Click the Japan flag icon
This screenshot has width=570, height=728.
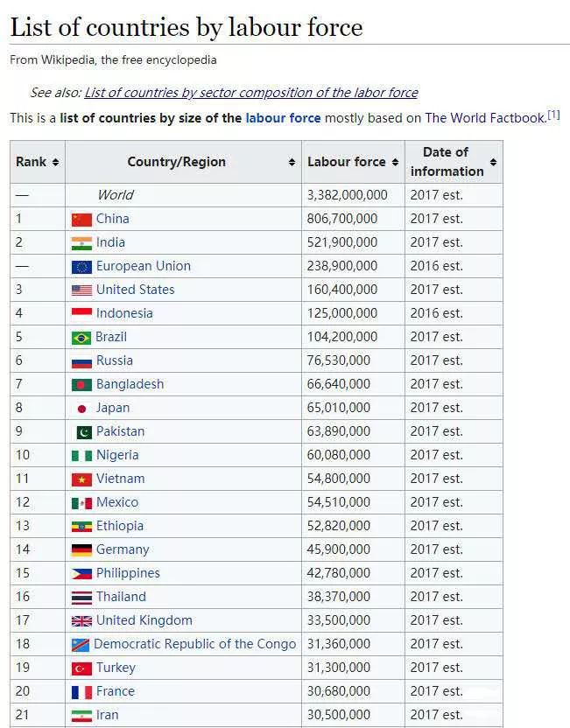coord(81,409)
